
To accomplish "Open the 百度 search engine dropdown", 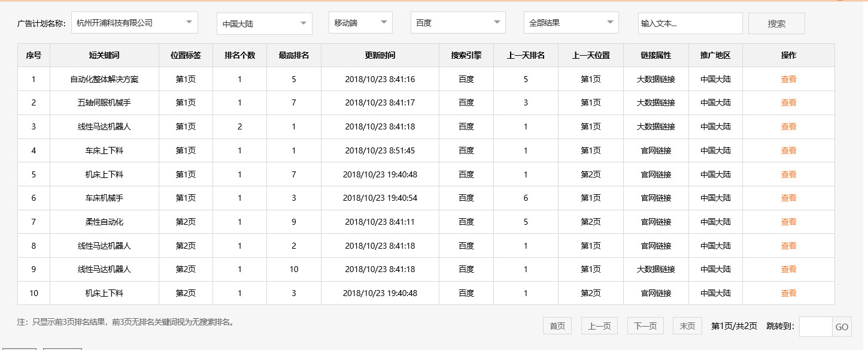I will pyautogui.click(x=457, y=22).
